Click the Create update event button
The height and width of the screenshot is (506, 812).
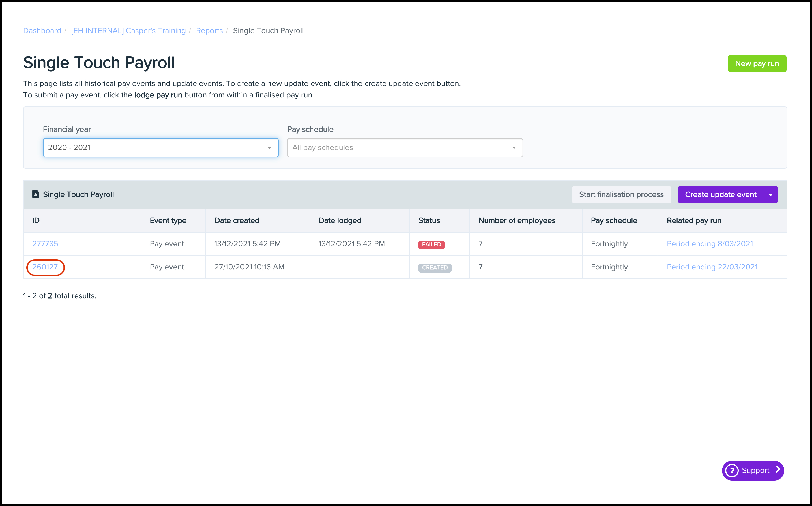point(720,194)
